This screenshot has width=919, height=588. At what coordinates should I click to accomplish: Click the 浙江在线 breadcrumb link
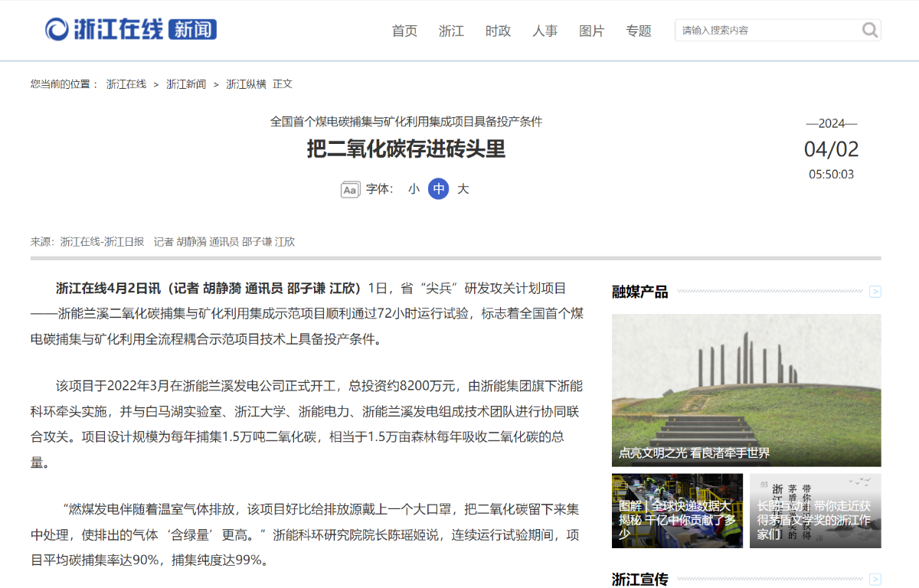point(126,84)
